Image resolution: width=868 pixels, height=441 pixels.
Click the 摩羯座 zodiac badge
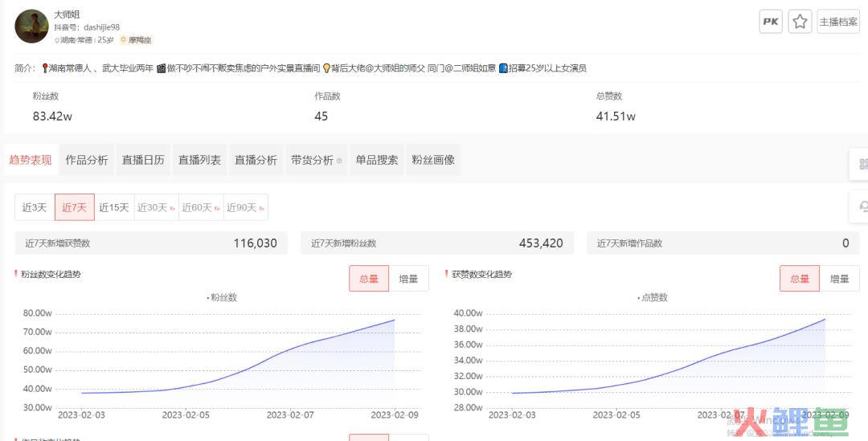point(136,40)
